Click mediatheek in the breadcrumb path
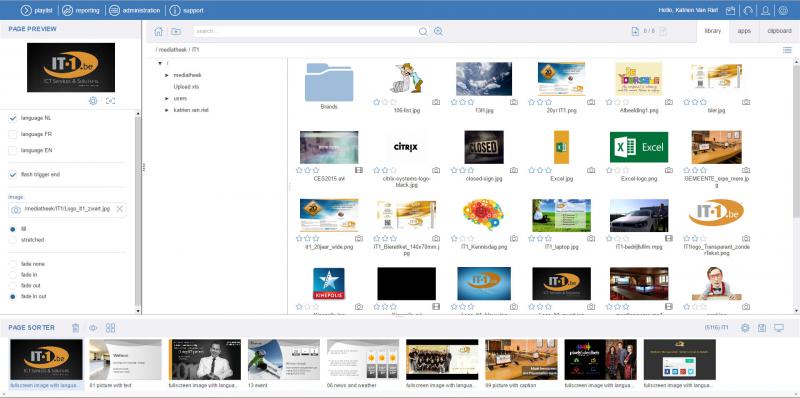This screenshot has height=398, width=800. click(x=173, y=50)
